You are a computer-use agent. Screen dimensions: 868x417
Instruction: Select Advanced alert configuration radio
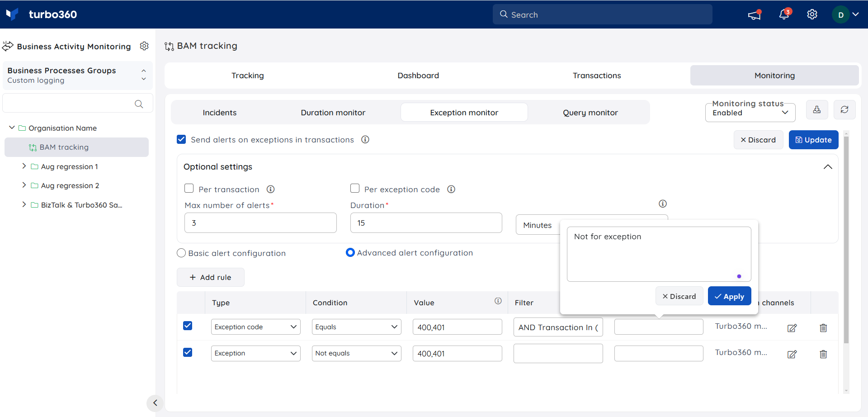point(350,253)
